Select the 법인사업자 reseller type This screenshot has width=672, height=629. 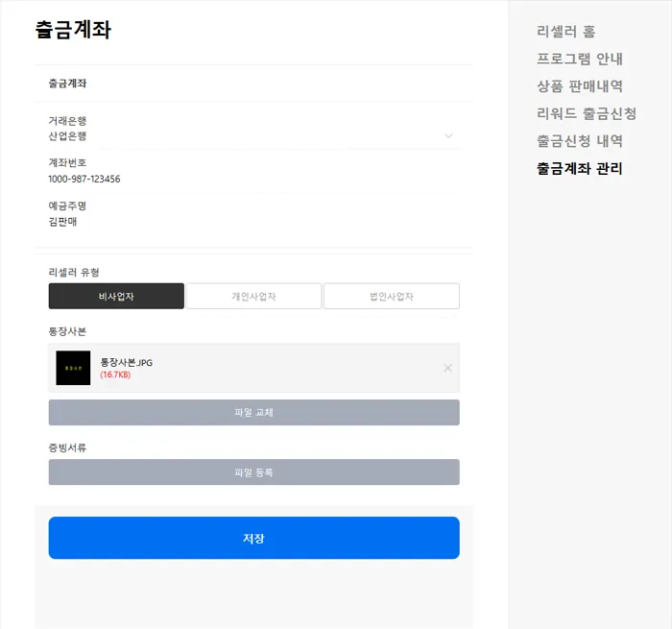click(x=392, y=296)
